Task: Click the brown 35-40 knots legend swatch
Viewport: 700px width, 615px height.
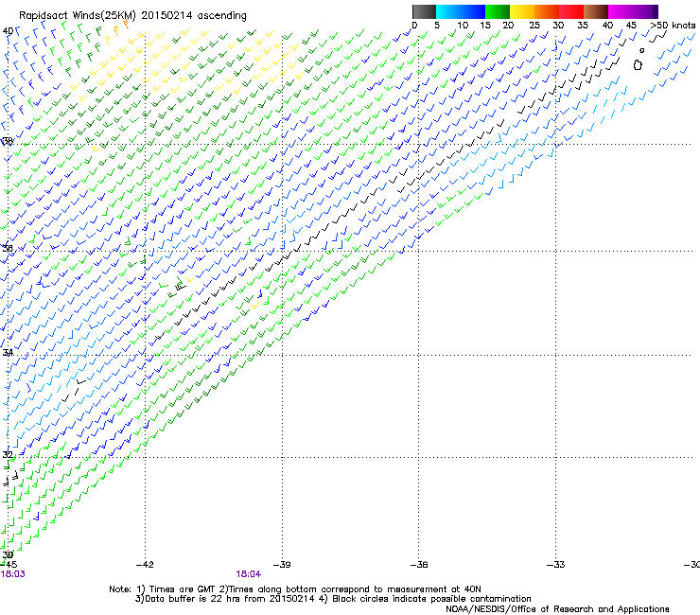Action: pos(596,11)
